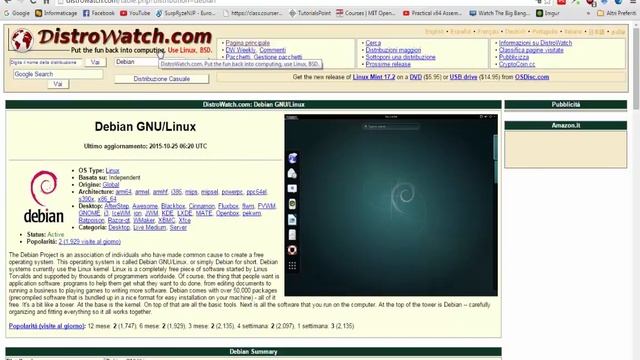Open the Watch The Big Bang bookmark

pyautogui.click(x=499, y=13)
